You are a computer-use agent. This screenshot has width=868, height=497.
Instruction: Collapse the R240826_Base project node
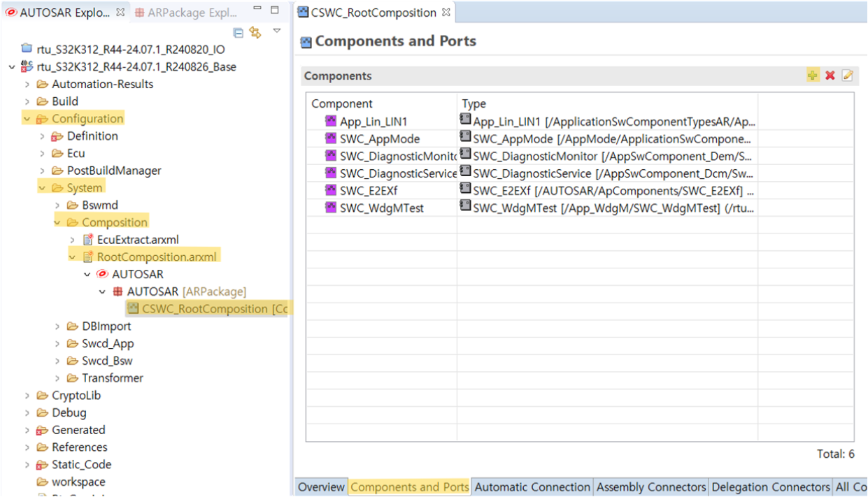click(11, 67)
